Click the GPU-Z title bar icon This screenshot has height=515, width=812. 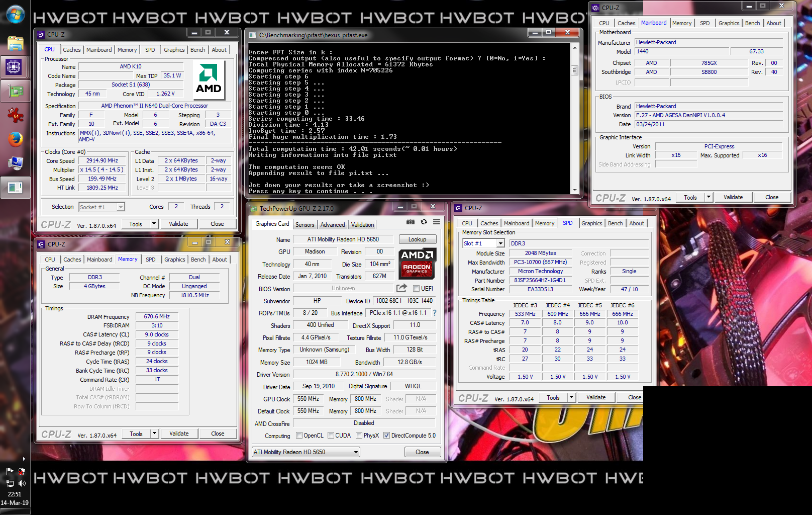(x=253, y=208)
